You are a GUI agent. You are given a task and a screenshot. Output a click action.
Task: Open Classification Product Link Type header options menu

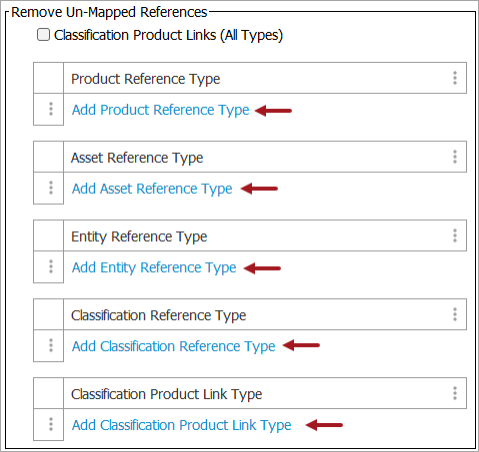pyautogui.click(x=455, y=393)
